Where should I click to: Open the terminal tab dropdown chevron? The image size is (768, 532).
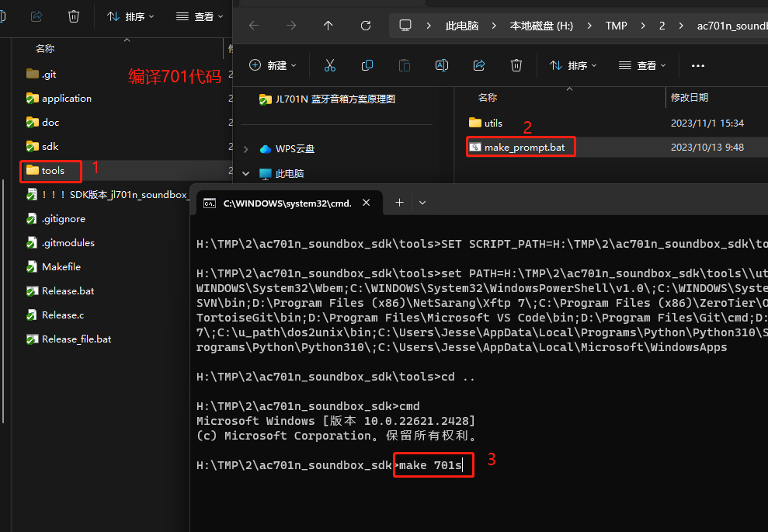coord(422,203)
